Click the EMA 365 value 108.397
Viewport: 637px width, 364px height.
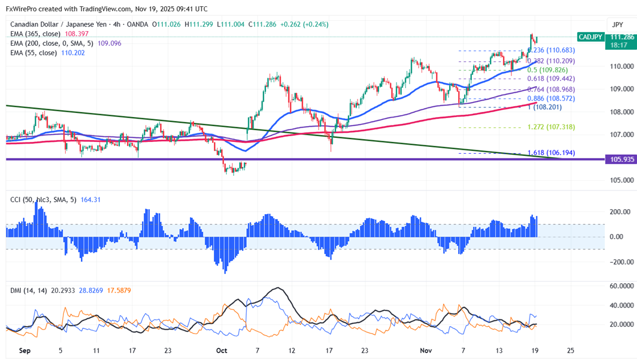76,34
